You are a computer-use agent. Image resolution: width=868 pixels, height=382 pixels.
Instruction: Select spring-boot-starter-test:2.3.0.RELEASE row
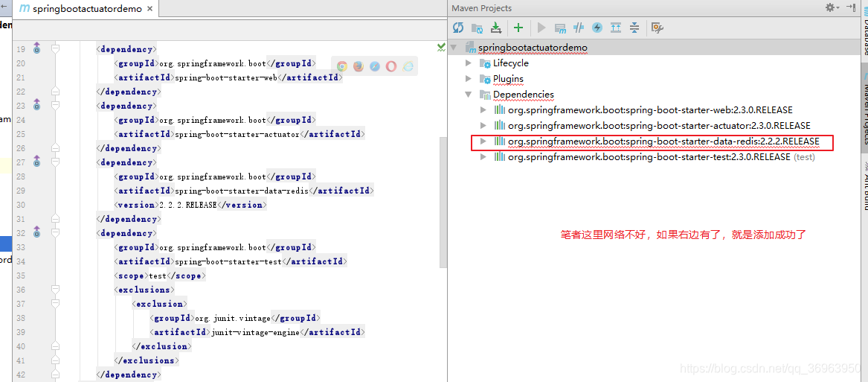click(653, 157)
